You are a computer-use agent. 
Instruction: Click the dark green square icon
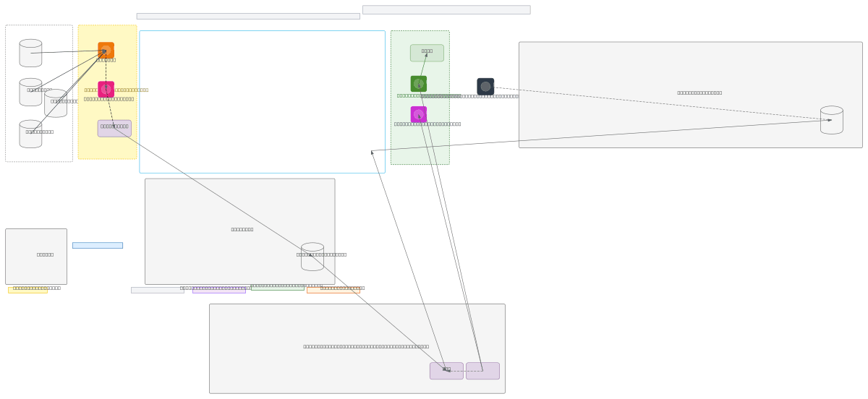click(418, 84)
